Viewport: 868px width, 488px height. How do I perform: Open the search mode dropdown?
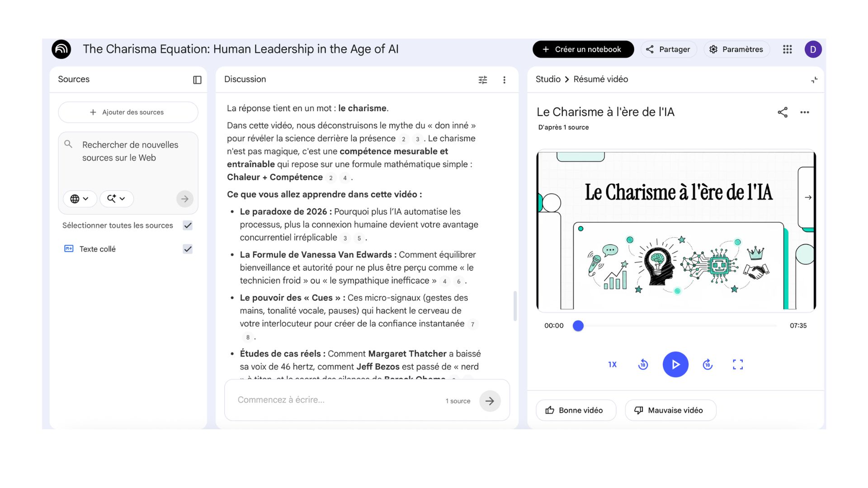(116, 199)
